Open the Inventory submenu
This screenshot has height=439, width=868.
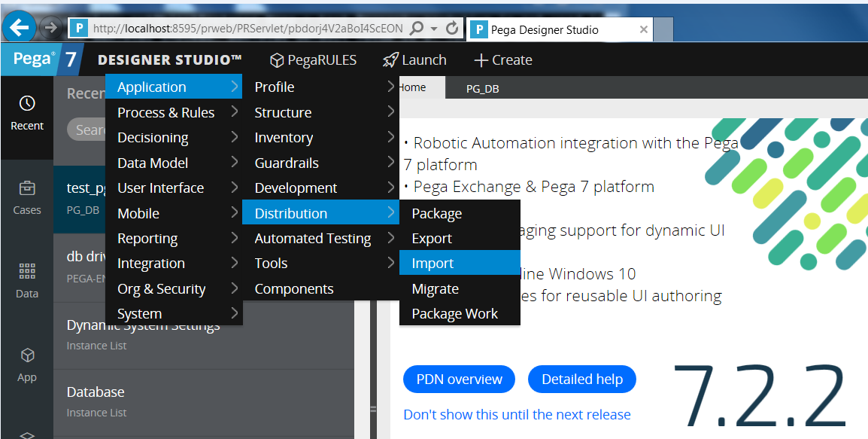pyautogui.click(x=320, y=138)
